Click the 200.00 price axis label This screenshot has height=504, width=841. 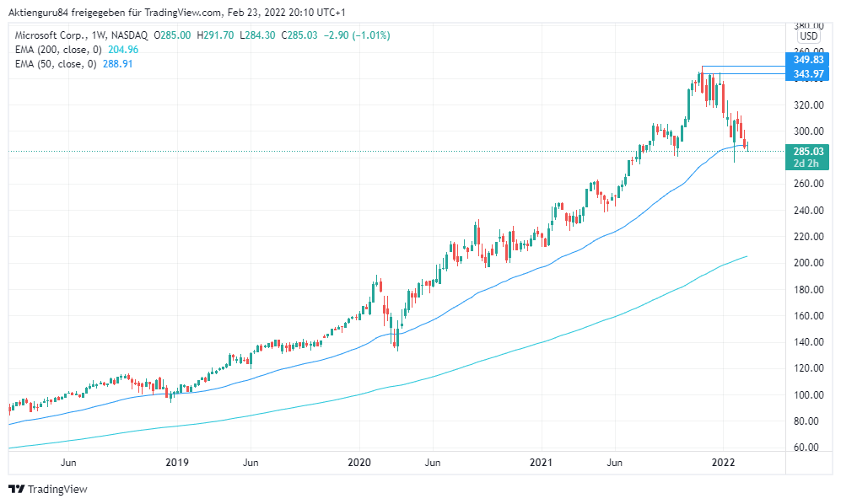[808, 263]
